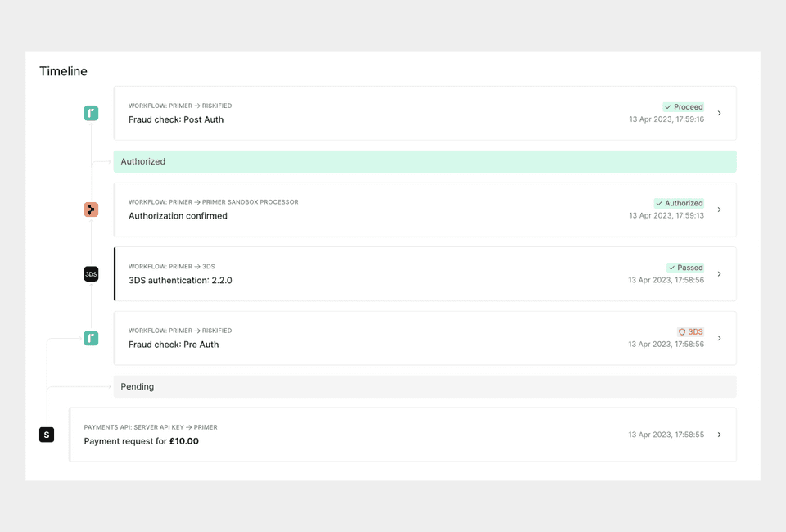Viewport: 786px width, 532px height.
Task: Click the Riskified icon beside Fraud check: Pre Auth
Action: point(91,338)
